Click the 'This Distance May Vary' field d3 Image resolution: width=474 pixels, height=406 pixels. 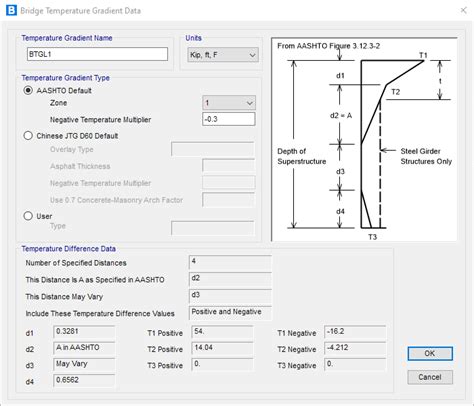pos(230,296)
